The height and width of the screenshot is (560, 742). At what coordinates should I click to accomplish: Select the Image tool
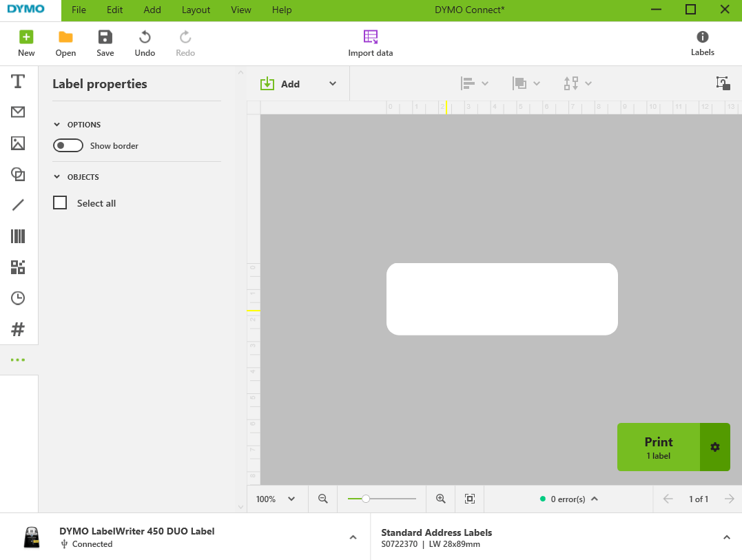click(x=18, y=143)
